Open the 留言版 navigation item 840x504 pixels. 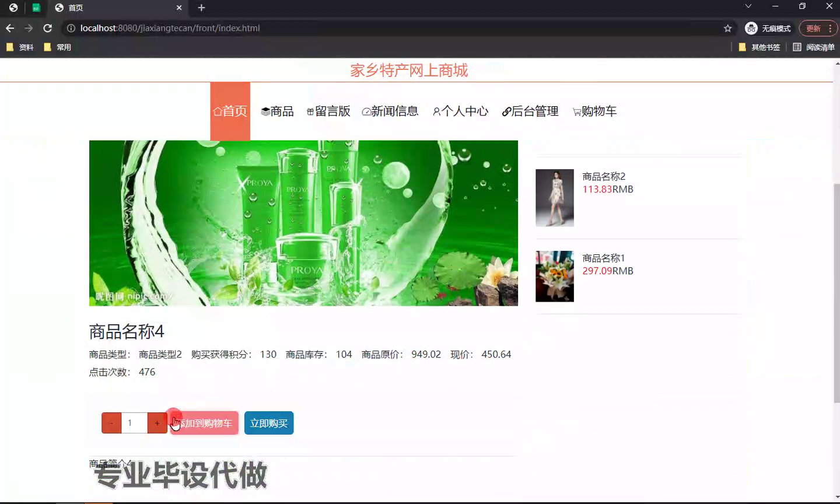click(x=328, y=111)
